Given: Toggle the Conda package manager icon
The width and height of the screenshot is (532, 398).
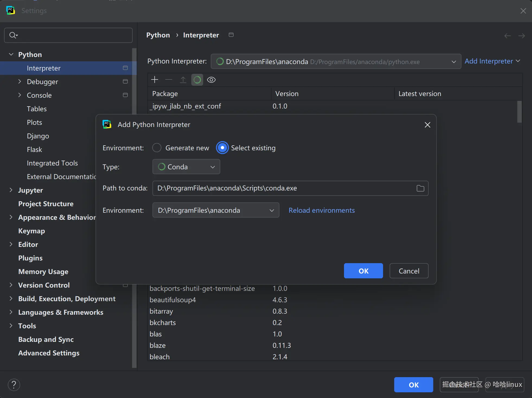Looking at the screenshot, I should 197,80.
